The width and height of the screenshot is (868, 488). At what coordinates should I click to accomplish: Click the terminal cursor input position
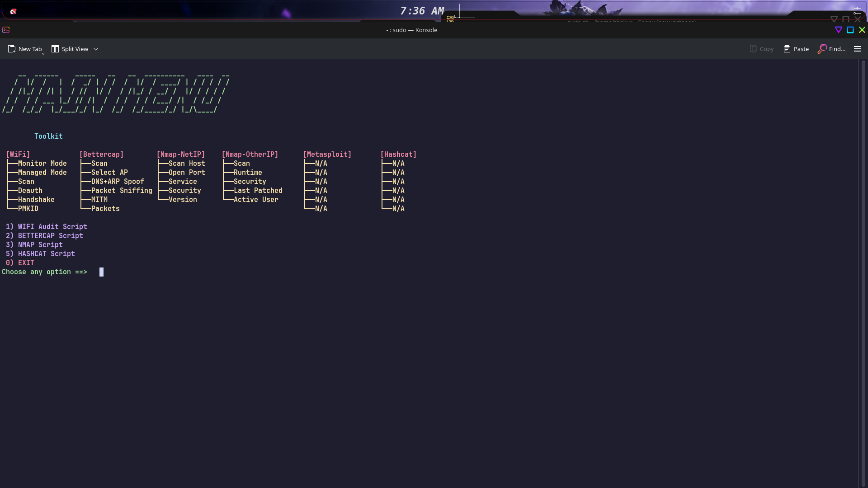coord(101,272)
